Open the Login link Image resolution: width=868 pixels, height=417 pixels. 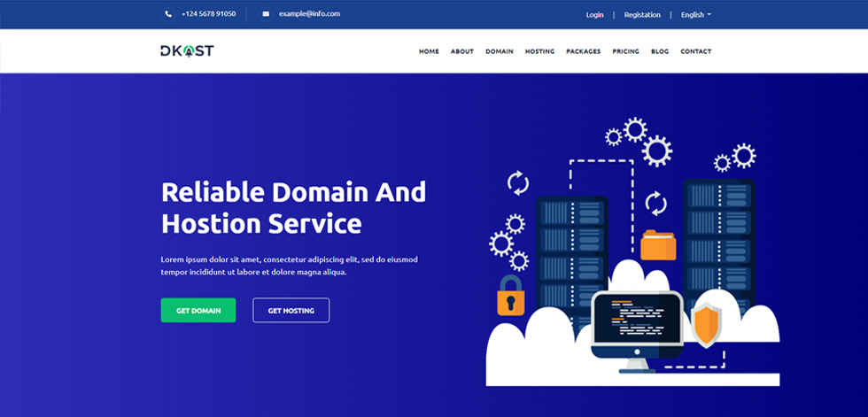594,15
